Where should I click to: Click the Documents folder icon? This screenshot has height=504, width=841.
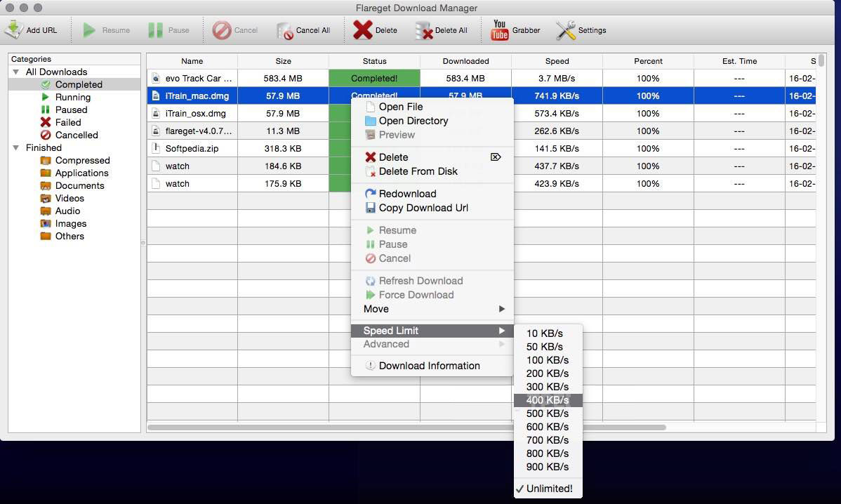coord(46,185)
